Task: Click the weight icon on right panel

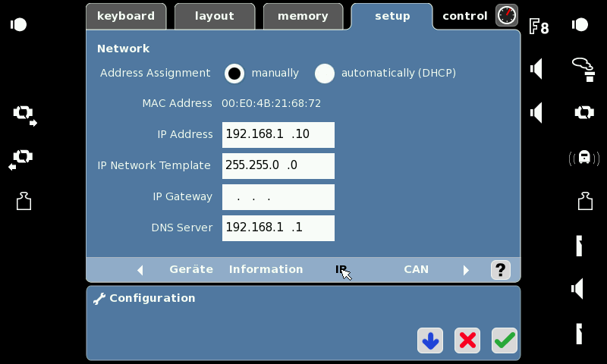Action: pos(585,201)
